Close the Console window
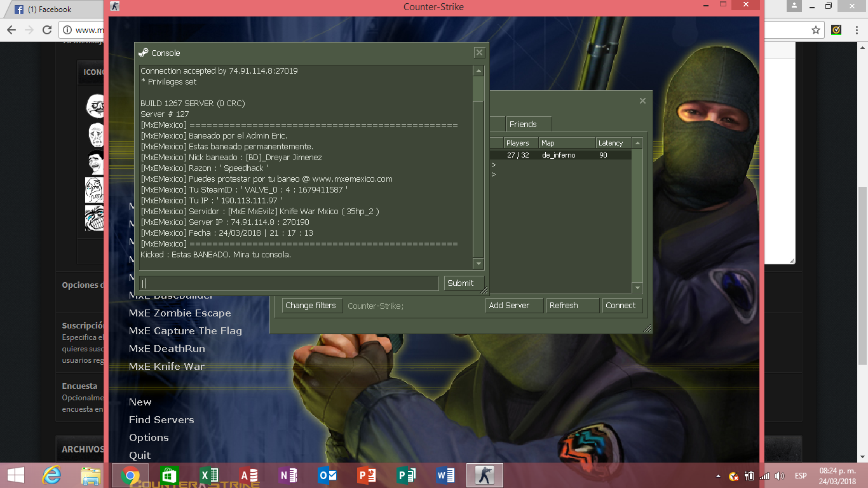 480,53
